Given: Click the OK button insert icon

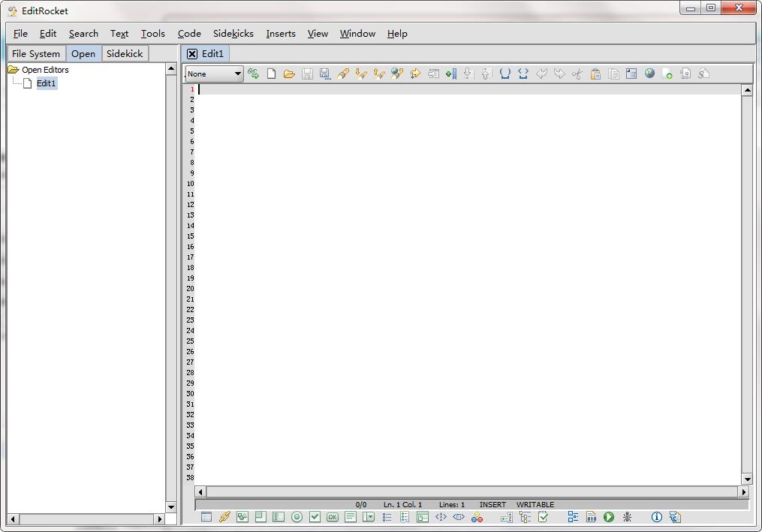Looking at the screenshot, I should click(333, 517).
